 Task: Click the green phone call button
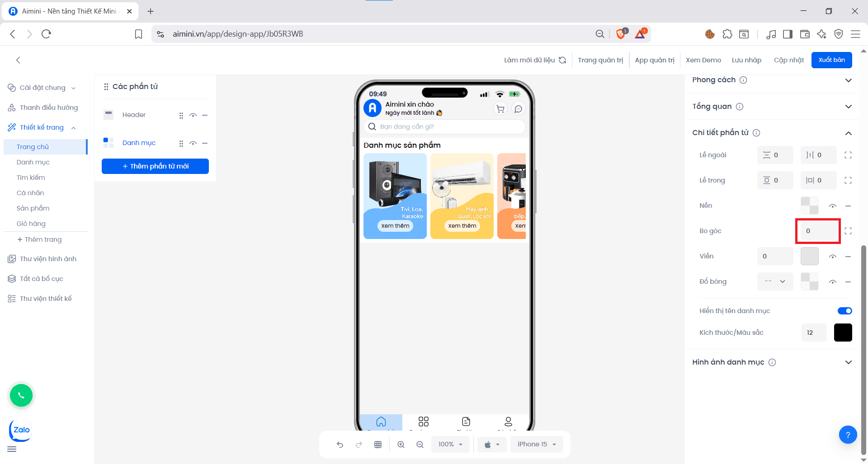click(x=21, y=395)
